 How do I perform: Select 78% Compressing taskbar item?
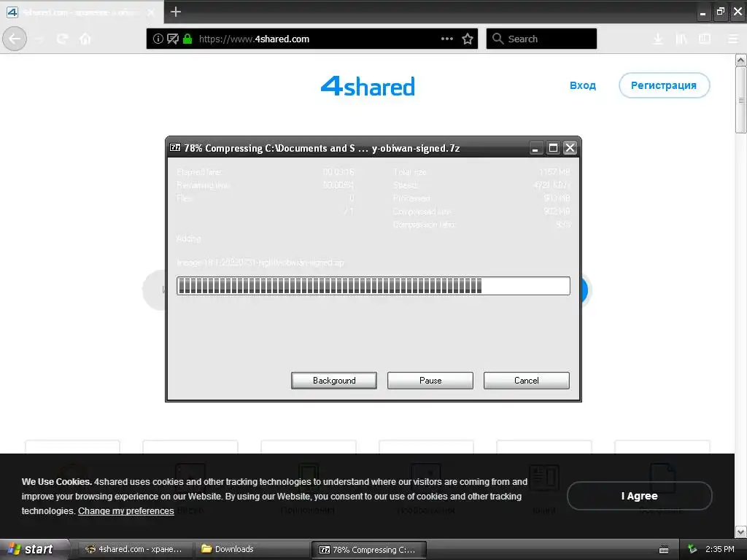click(x=368, y=550)
